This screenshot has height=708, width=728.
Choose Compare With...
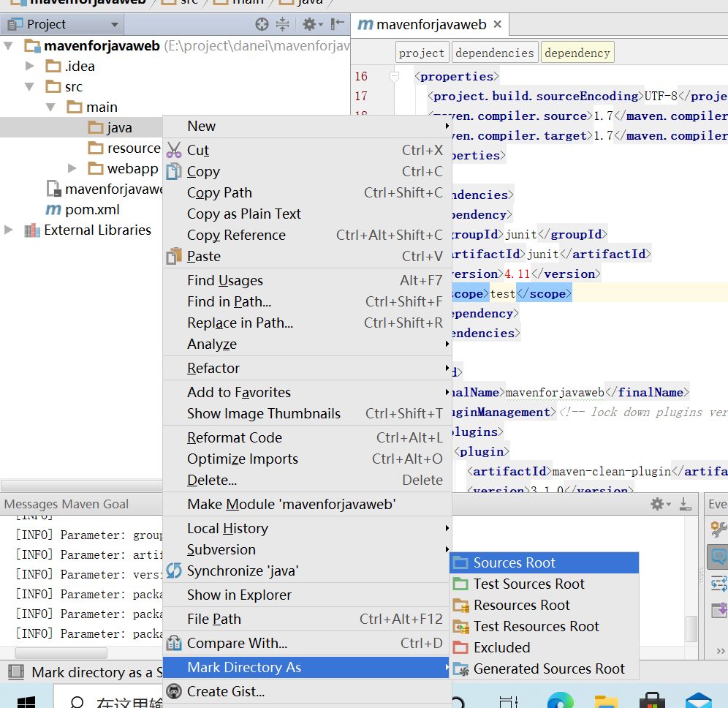click(308, 643)
